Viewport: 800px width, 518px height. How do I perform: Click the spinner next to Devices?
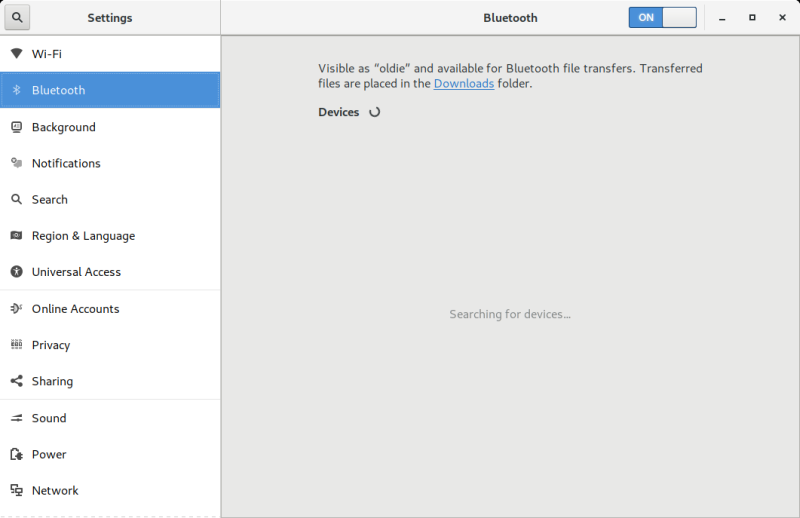374,112
